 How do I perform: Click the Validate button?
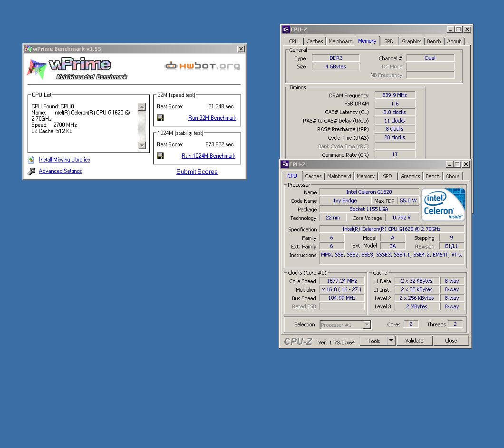pyautogui.click(x=414, y=341)
